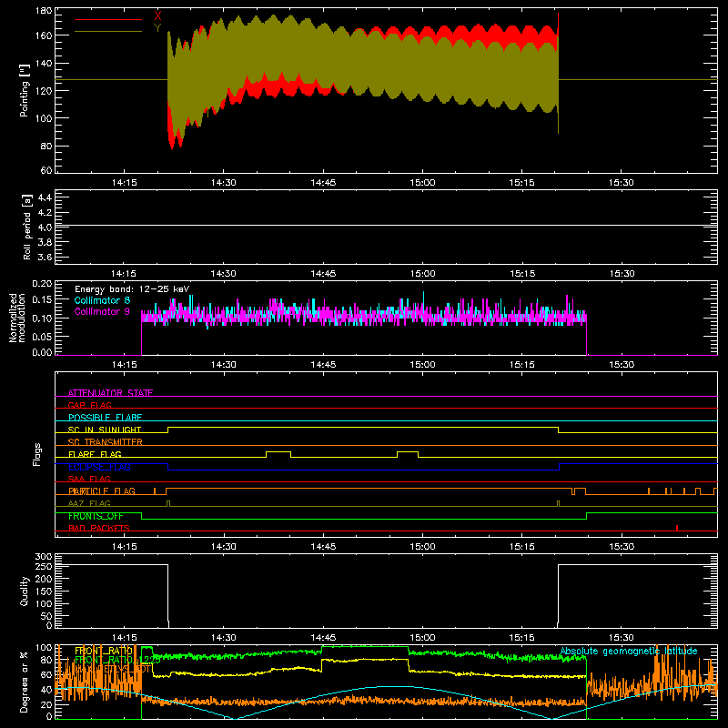Image resolution: width=728 pixels, height=728 pixels.
Task: Click the GAP_FLAG label
Action: pyautogui.click(x=89, y=405)
